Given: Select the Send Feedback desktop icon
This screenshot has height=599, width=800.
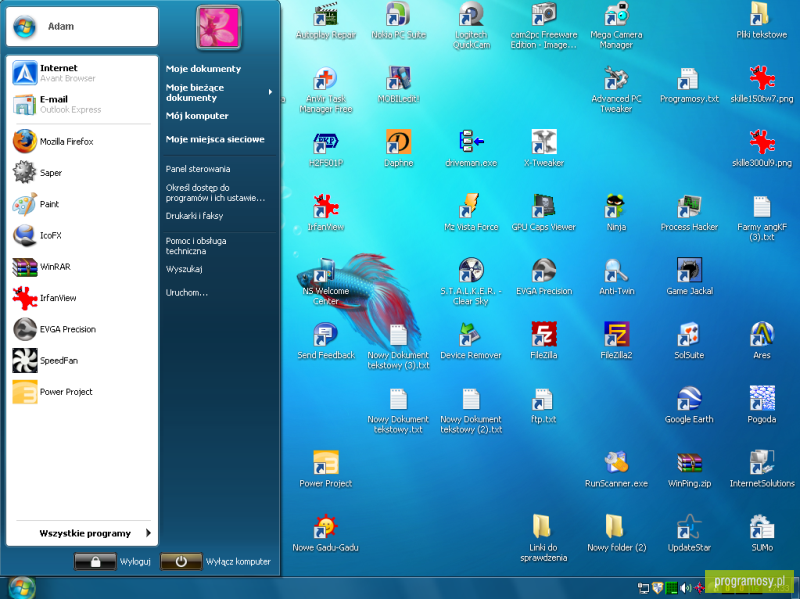Looking at the screenshot, I should point(326,341).
